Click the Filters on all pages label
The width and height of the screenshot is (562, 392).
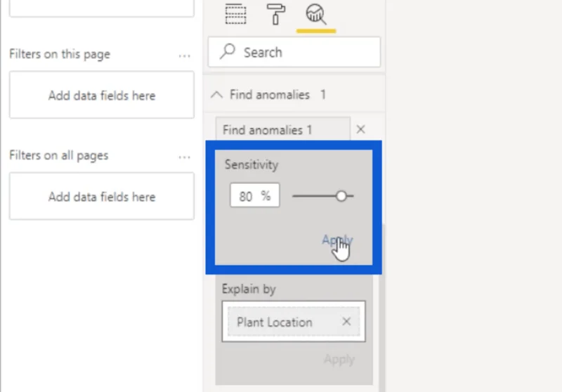(x=59, y=155)
